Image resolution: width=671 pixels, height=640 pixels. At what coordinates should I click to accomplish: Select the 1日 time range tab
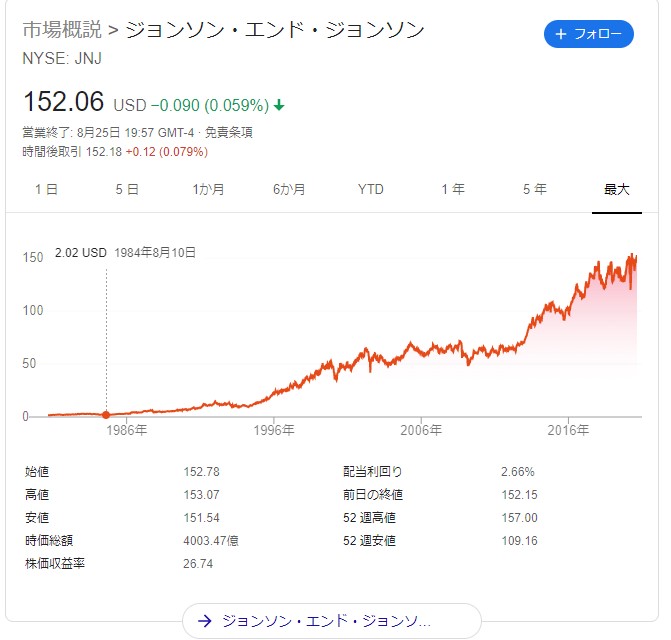[46, 189]
